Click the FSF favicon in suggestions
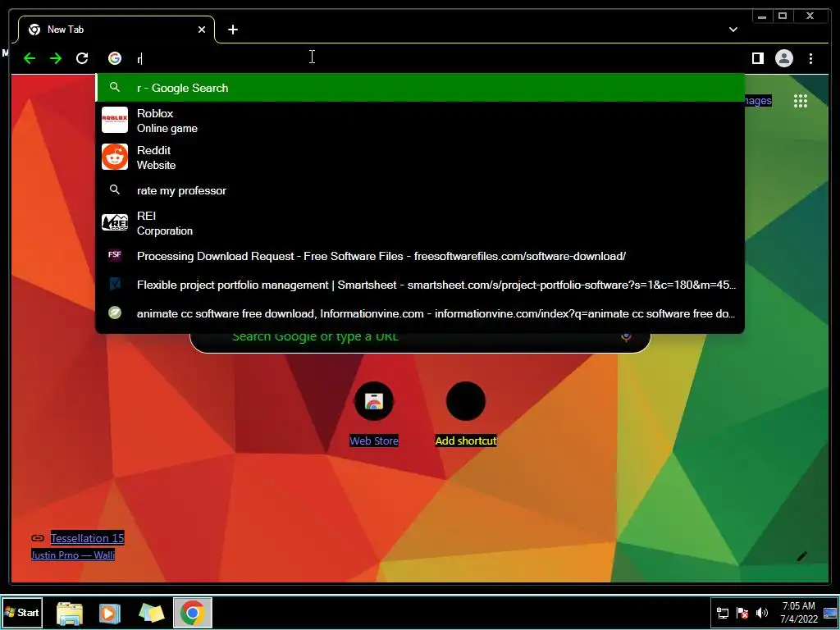Screen dimensions: 840x630 115,255
